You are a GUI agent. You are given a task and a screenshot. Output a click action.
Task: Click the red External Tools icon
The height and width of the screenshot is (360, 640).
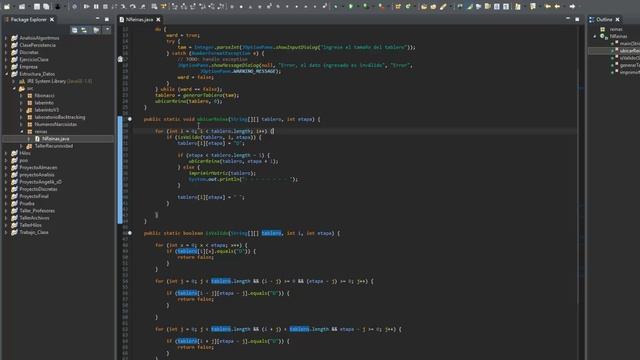[x=381, y=7]
